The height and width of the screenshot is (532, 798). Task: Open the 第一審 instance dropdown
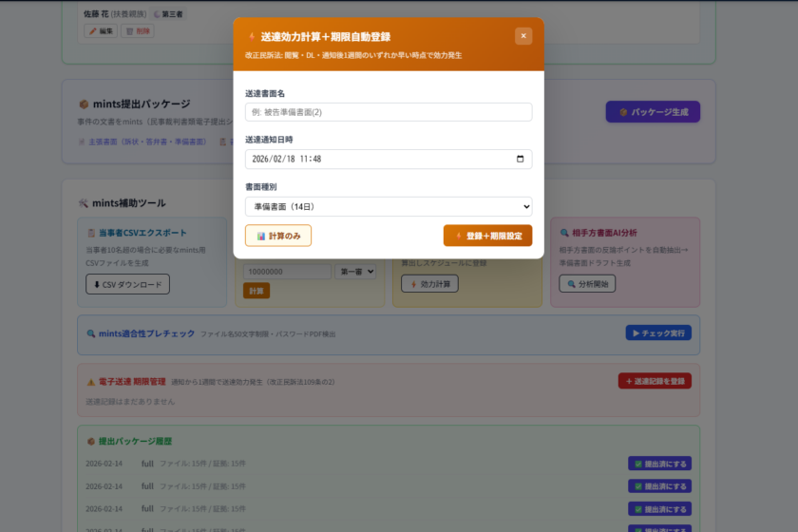pyautogui.click(x=356, y=272)
